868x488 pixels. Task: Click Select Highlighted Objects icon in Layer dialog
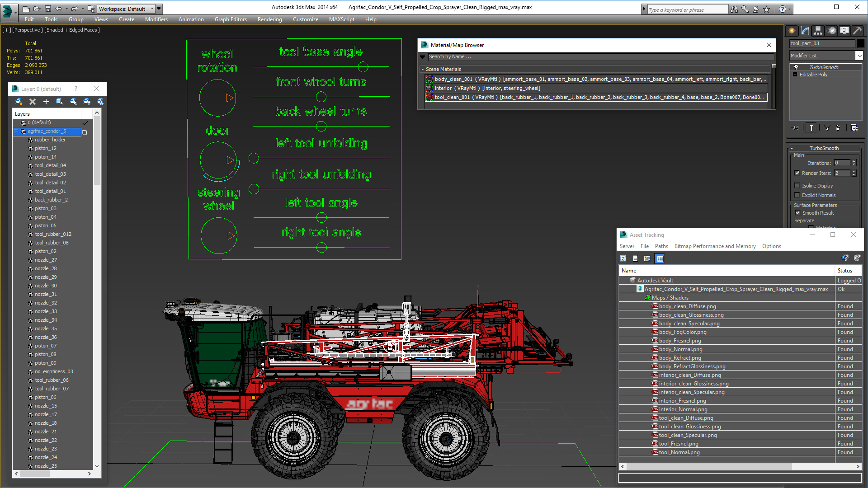[60, 102]
